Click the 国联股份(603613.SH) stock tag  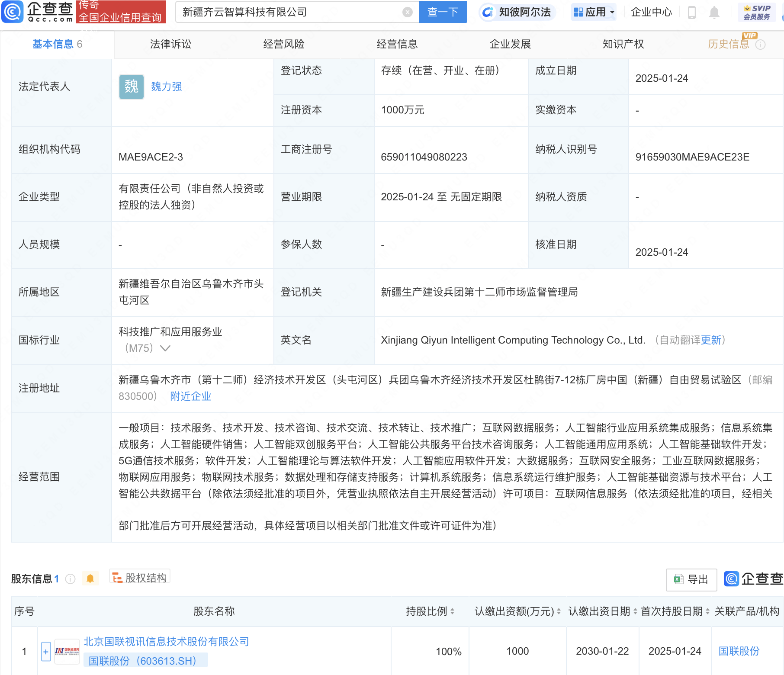tap(145, 661)
